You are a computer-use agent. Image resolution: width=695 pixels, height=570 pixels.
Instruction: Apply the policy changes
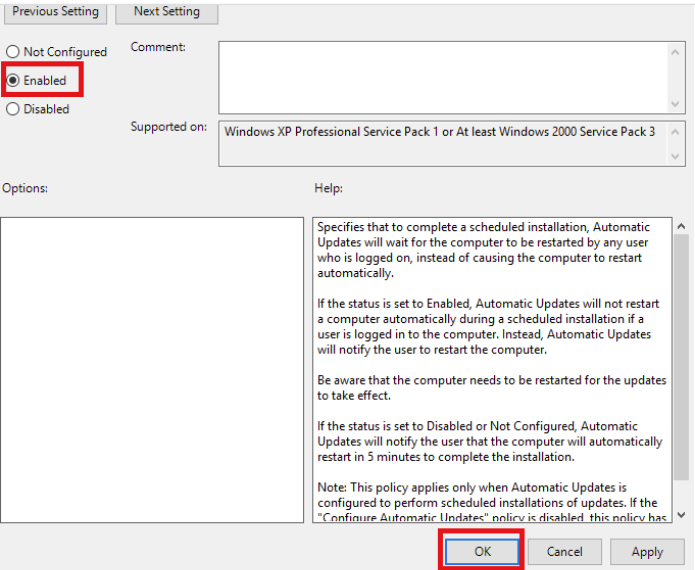[647, 551]
